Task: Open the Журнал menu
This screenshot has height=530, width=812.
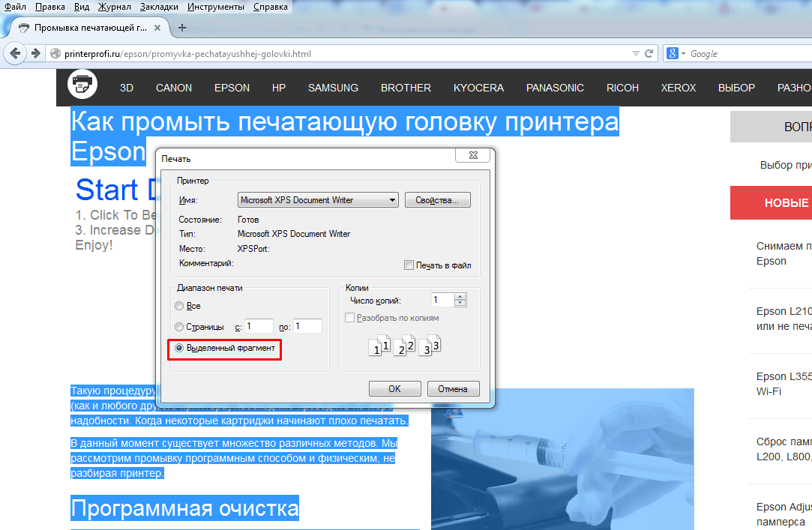Action: coord(115,7)
